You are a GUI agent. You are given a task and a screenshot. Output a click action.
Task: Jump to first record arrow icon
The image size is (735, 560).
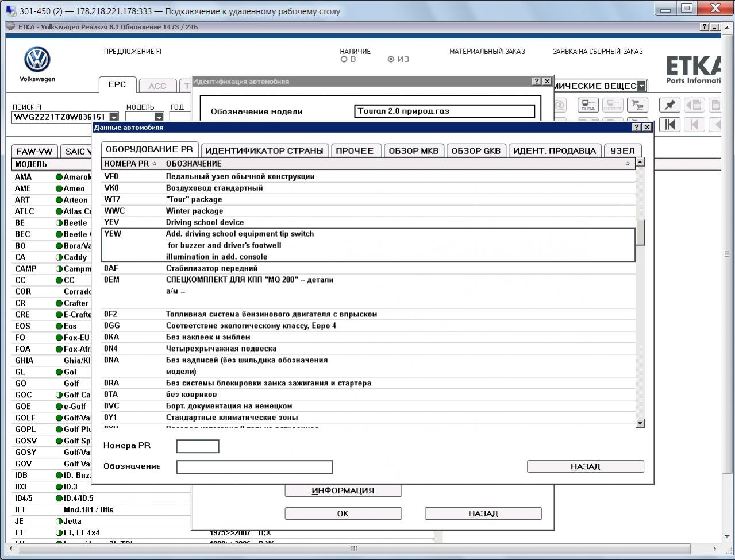[x=669, y=125]
